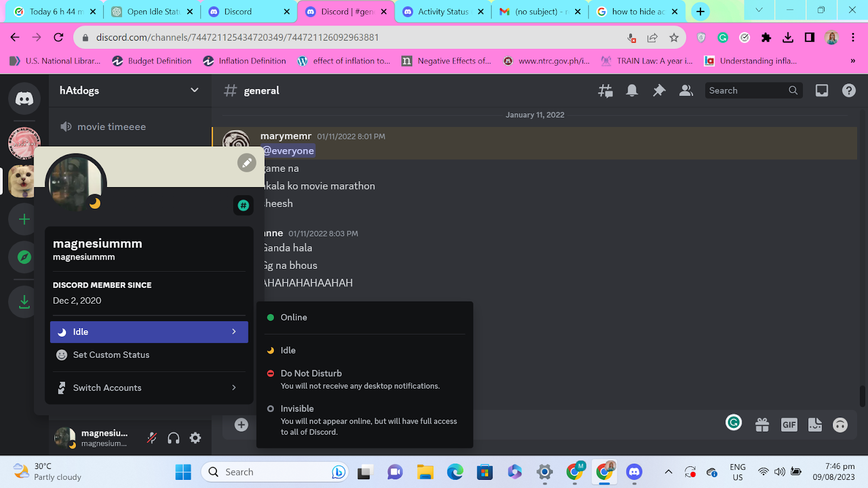Unmute microphone in user panel

point(152,438)
